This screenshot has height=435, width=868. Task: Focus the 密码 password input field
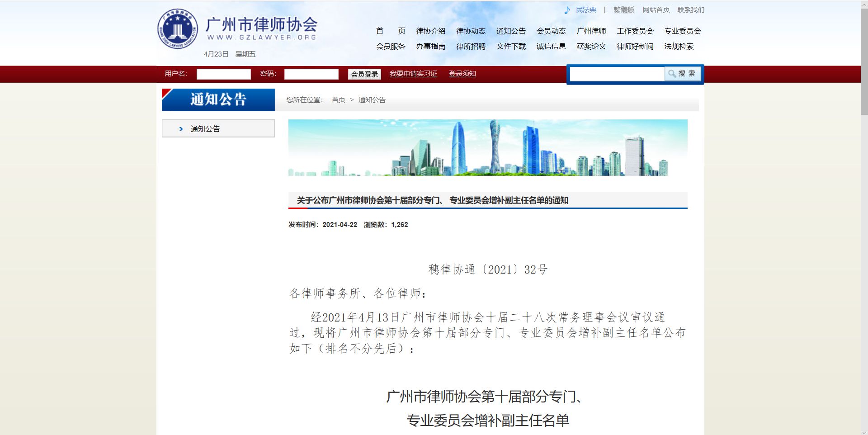[x=311, y=74]
